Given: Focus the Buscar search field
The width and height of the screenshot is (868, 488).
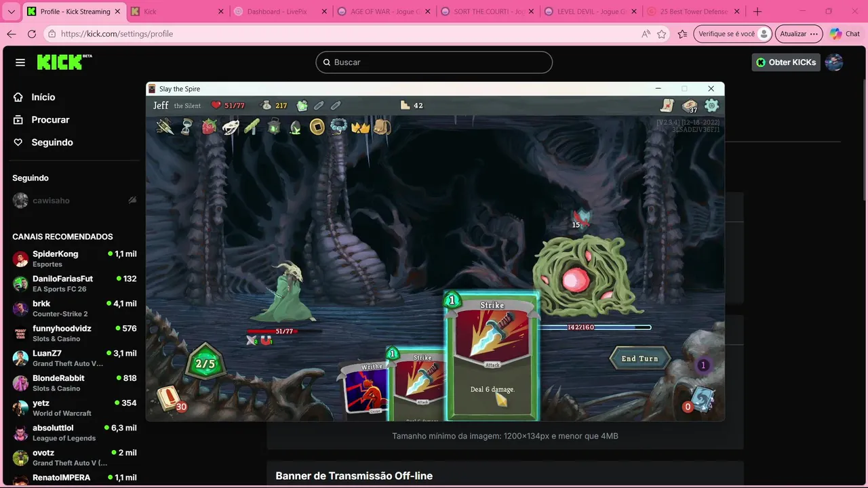Looking at the screenshot, I should click(434, 62).
